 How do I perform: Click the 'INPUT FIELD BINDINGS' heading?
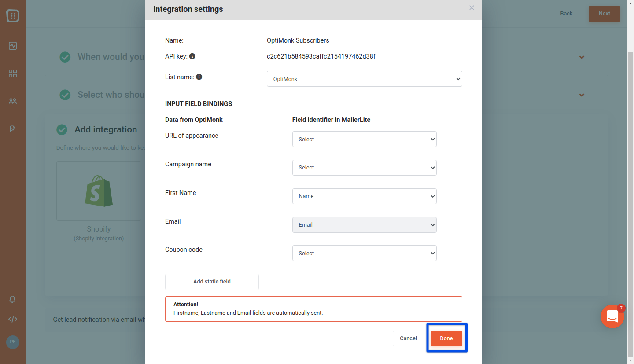(x=199, y=104)
